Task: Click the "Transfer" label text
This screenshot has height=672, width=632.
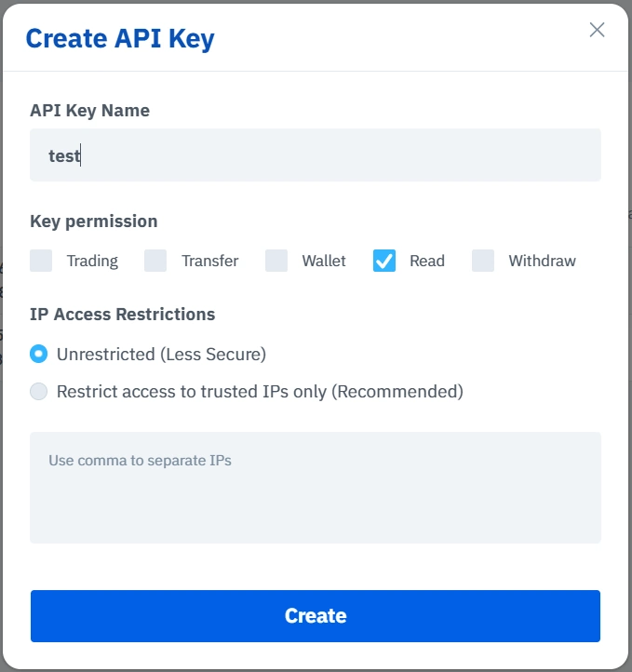Action: (x=210, y=261)
